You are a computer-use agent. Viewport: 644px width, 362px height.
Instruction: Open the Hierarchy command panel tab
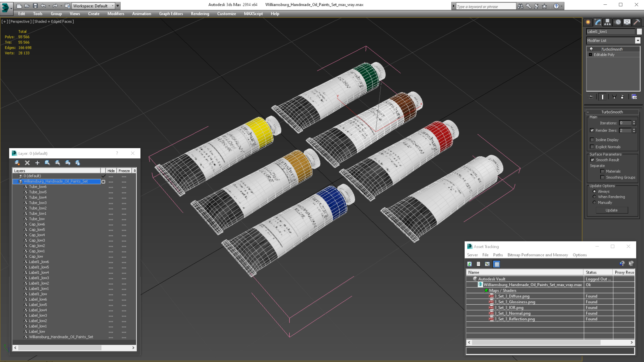pyautogui.click(x=608, y=22)
